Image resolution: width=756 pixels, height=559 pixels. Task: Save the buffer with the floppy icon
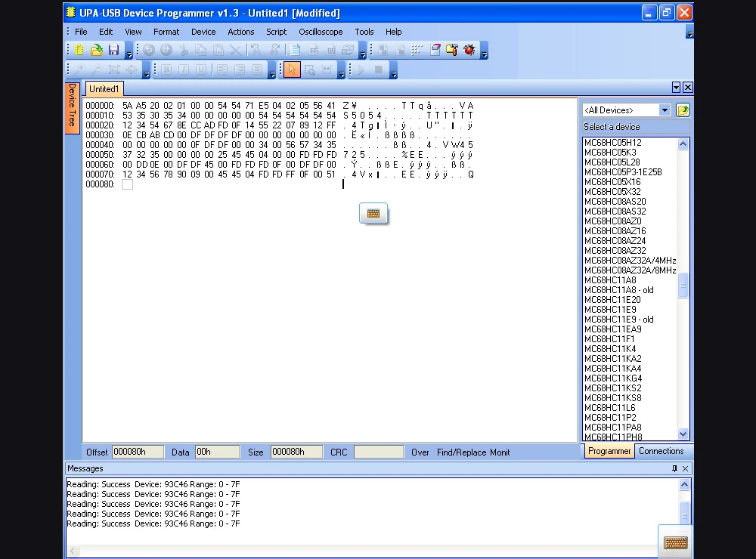pyautogui.click(x=114, y=51)
